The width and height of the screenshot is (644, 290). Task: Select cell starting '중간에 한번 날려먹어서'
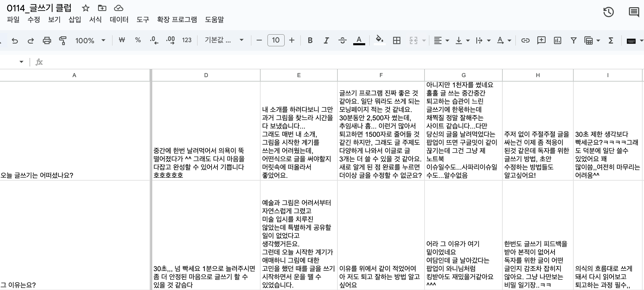click(x=206, y=131)
